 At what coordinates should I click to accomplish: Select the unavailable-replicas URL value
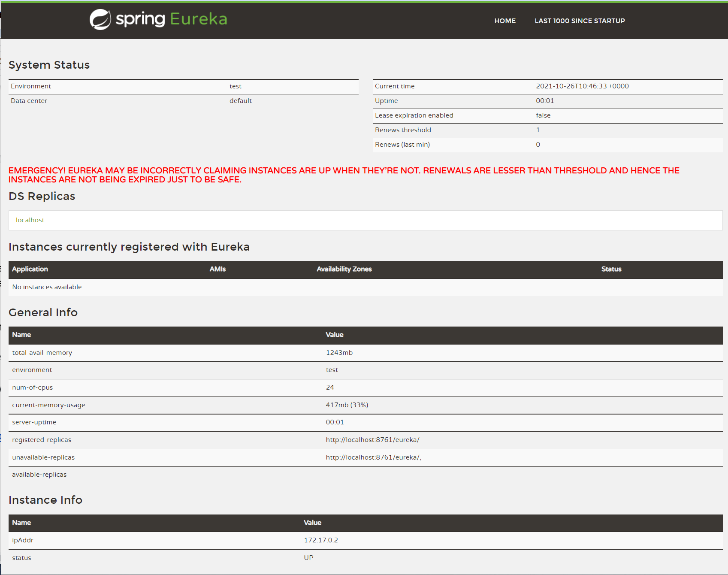373,457
